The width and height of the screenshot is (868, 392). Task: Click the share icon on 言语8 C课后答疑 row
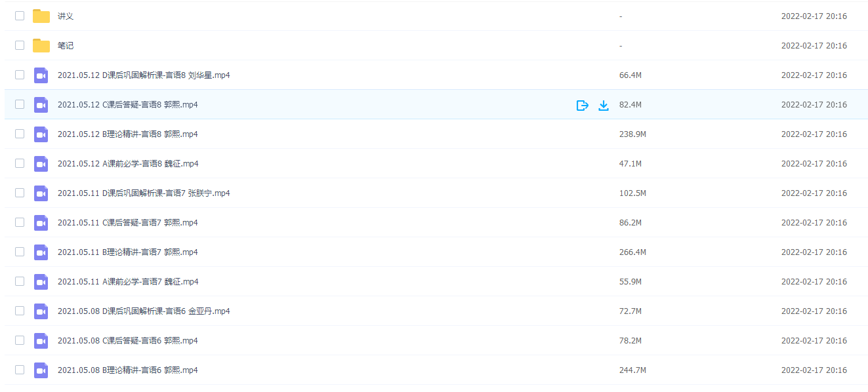click(582, 105)
